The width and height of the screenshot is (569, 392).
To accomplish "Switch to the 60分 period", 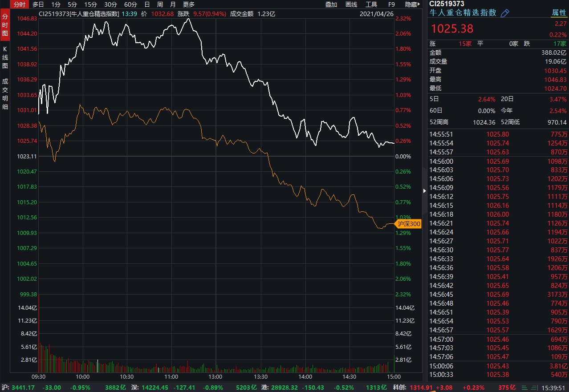I will tap(130, 4).
